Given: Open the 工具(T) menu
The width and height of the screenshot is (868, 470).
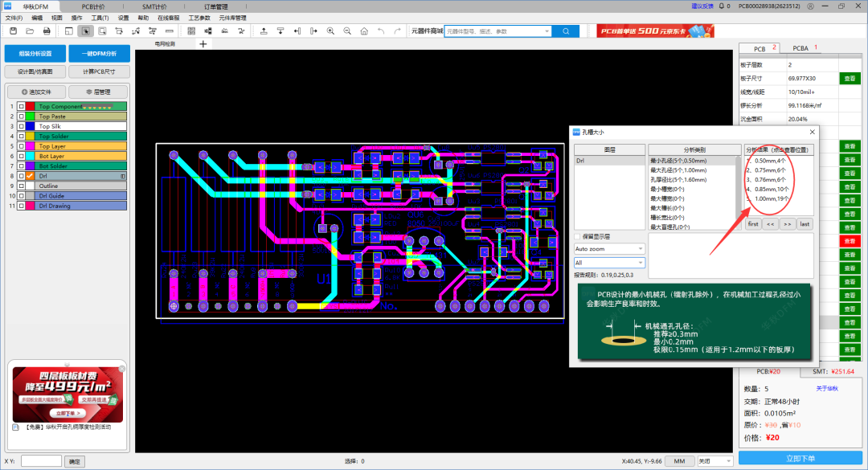Looking at the screenshot, I should coord(100,17).
